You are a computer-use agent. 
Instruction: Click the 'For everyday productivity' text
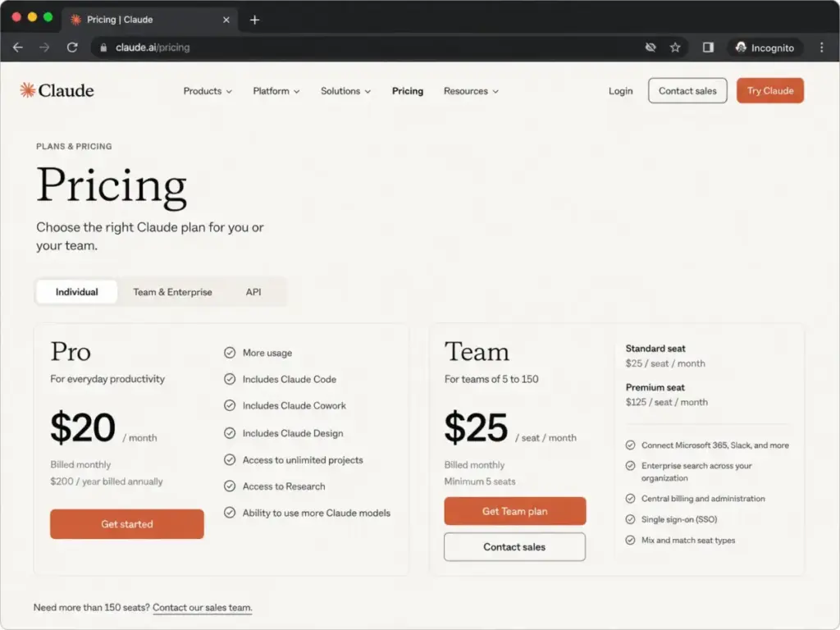pyautogui.click(x=107, y=379)
